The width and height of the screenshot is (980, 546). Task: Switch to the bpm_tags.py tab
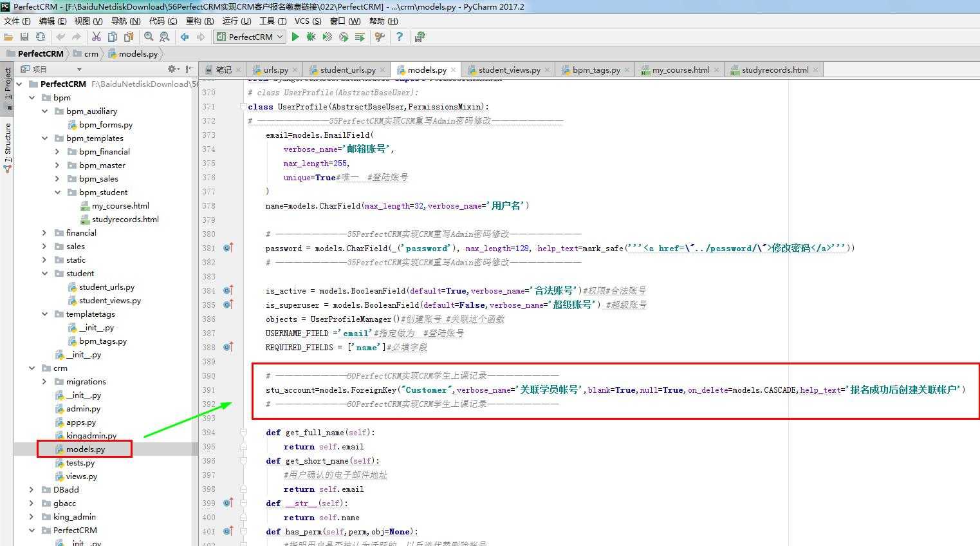[596, 70]
